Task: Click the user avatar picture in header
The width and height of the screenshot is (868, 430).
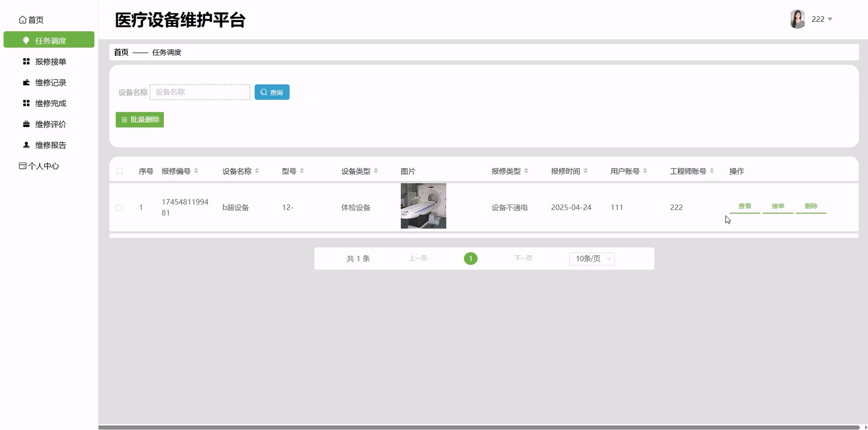Action: click(x=797, y=19)
